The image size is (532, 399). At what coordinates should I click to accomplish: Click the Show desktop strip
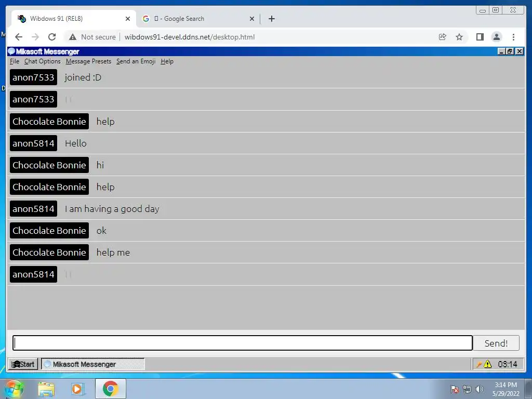point(528,389)
